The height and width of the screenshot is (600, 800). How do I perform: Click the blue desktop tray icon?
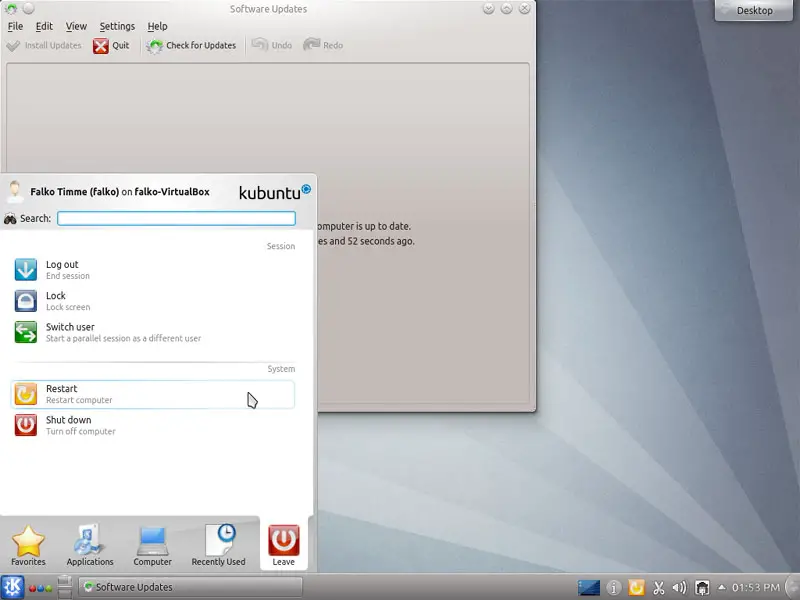coord(589,587)
